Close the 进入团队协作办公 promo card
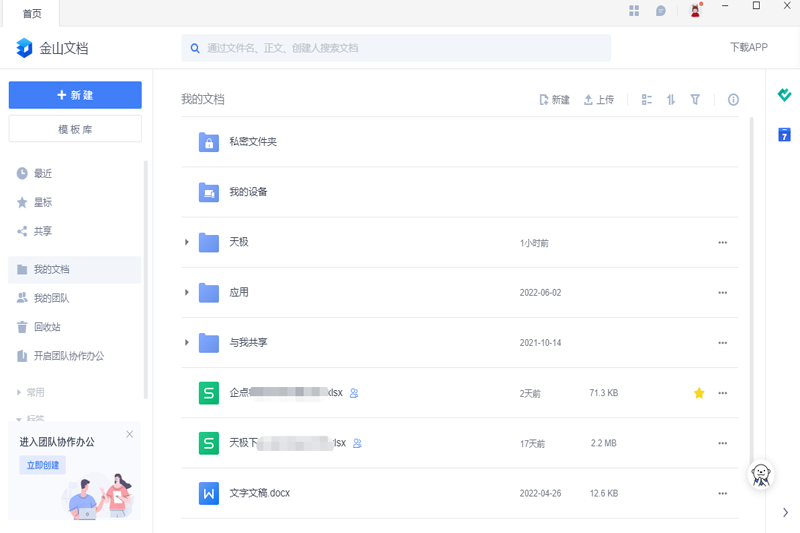The width and height of the screenshot is (800, 533). [130, 434]
